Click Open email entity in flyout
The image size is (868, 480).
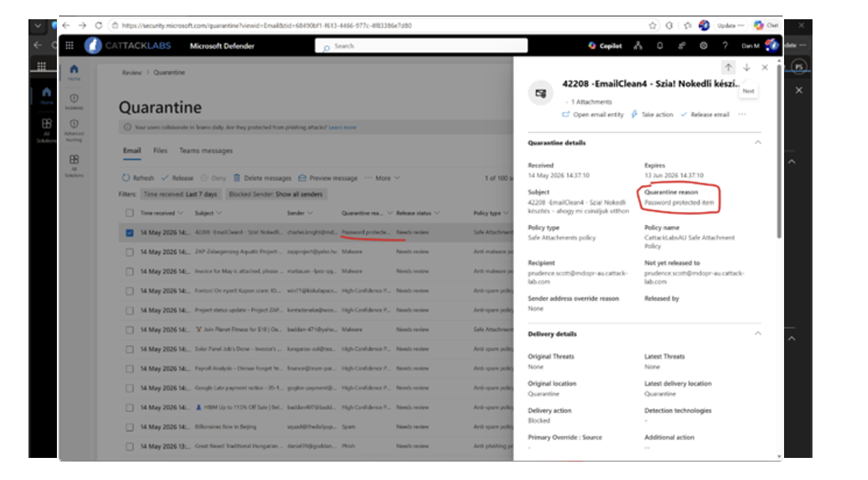pos(593,114)
